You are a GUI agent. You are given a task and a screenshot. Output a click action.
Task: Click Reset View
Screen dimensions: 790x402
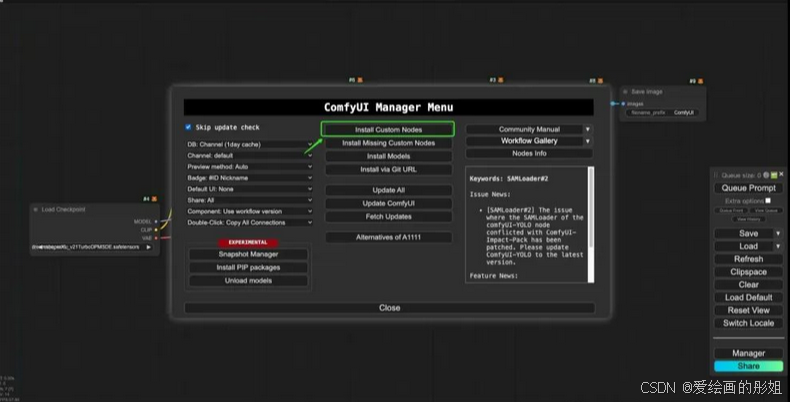pos(748,310)
